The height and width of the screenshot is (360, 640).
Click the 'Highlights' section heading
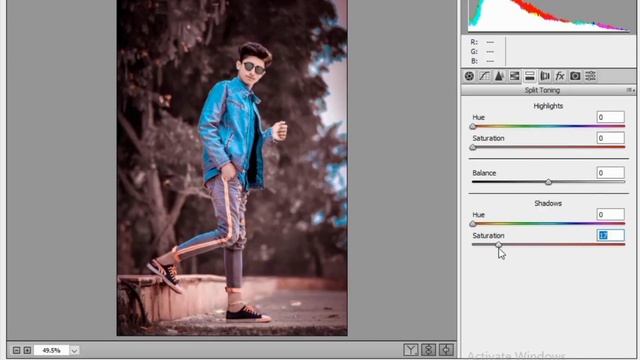pos(548,106)
